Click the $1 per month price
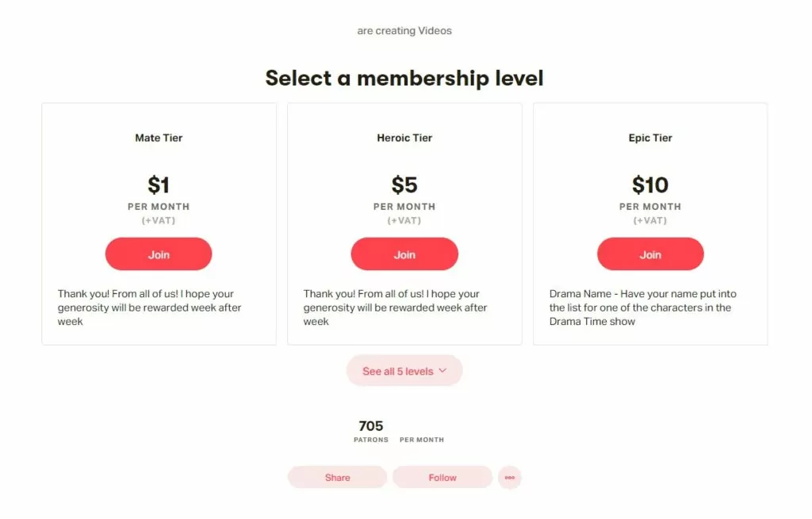 (159, 185)
